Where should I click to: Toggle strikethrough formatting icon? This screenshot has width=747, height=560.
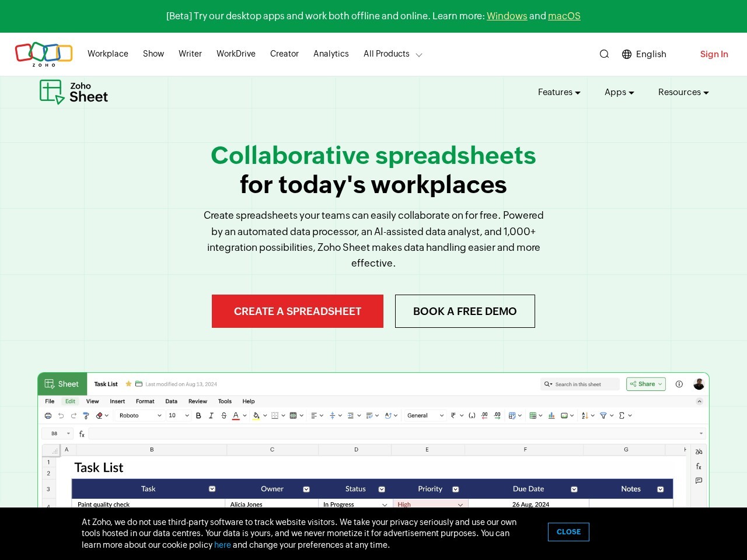click(224, 415)
